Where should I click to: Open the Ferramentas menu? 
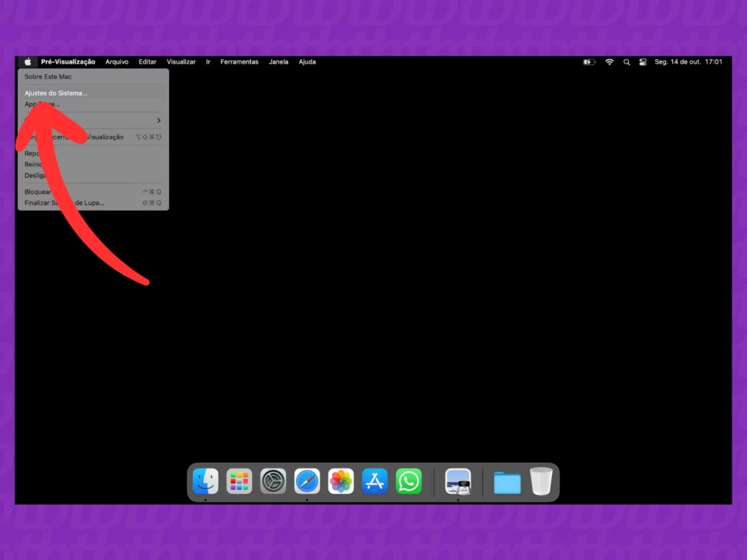(239, 62)
